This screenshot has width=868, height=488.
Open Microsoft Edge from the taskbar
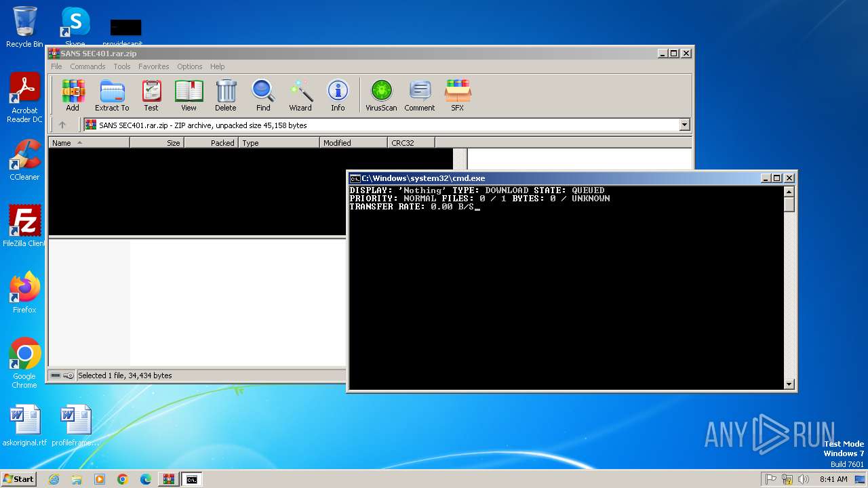[146, 479]
